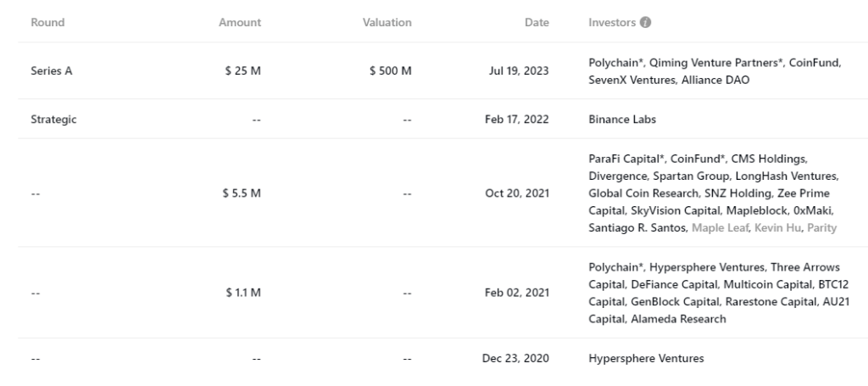Click the Date column header
The width and height of the screenshot is (868, 386).
click(x=537, y=23)
